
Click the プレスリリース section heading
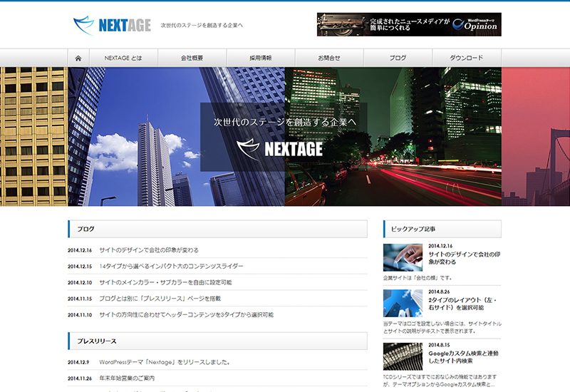tap(217, 341)
